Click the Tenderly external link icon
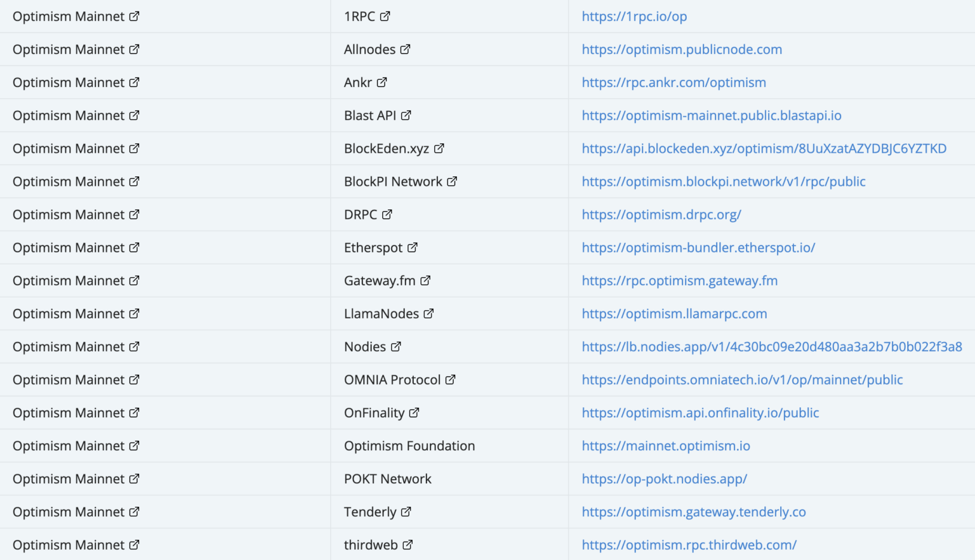This screenshot has height=560, width=975. (x=407, y=511)
